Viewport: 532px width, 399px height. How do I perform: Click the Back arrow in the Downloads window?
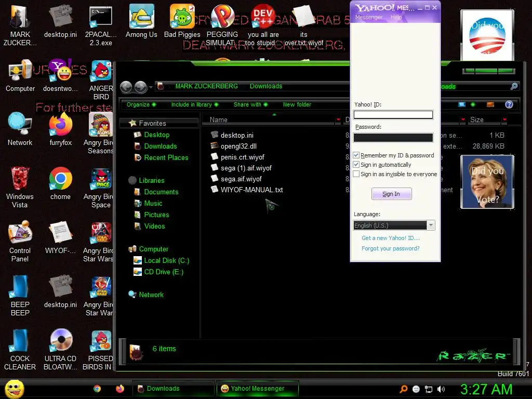pyautogui.click(x=126, y=87)
